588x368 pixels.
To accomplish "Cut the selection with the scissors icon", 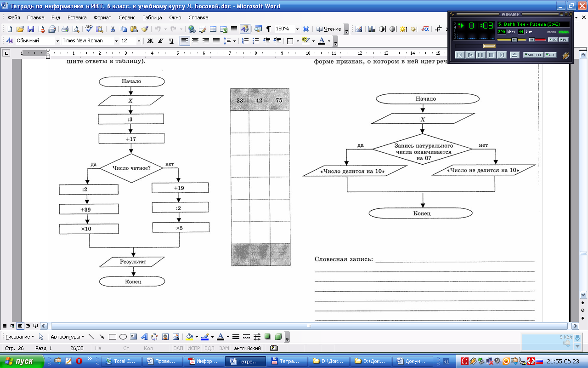I will pyautogui.click(x=113, y=29).
